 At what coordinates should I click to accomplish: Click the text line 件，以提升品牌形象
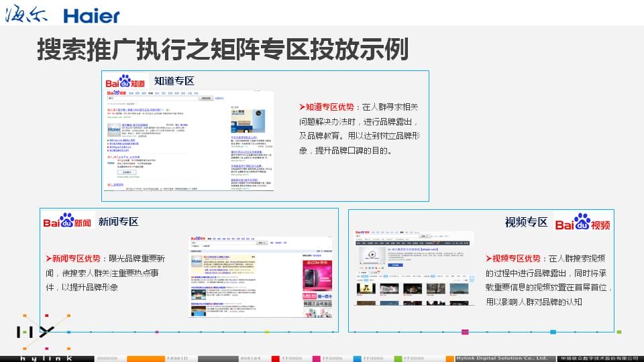click(x=82, y=288)
